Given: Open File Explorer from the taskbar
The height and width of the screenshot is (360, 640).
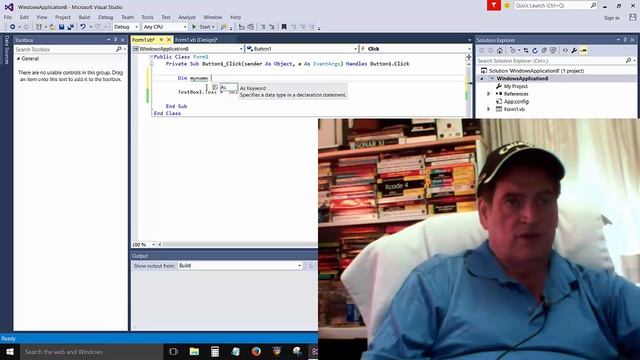Looking at the screenshot, I should tap(194, 351).
